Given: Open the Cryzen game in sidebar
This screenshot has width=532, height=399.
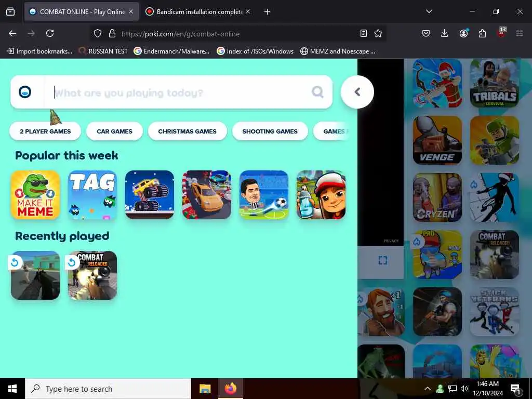Looking at the screenshot, I should (437, 197).
